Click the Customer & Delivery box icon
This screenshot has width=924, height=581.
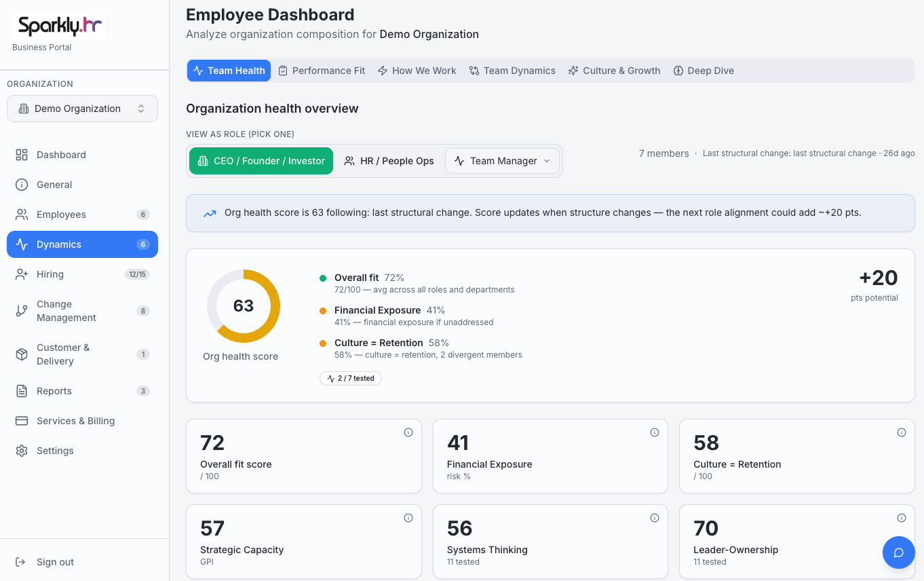22,354
